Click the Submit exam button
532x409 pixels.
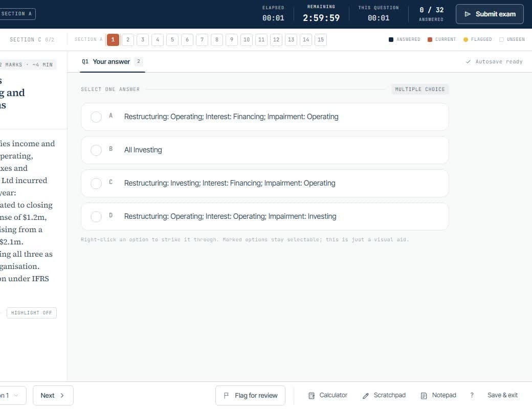tap(490, 14)
